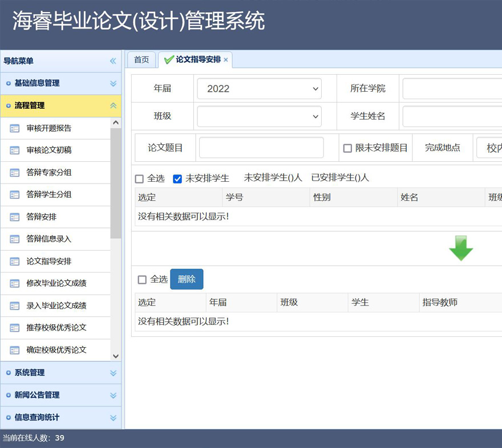
Task: Click the icon next to 论文指导安排 in sidebar
Action: click(15, 262)
